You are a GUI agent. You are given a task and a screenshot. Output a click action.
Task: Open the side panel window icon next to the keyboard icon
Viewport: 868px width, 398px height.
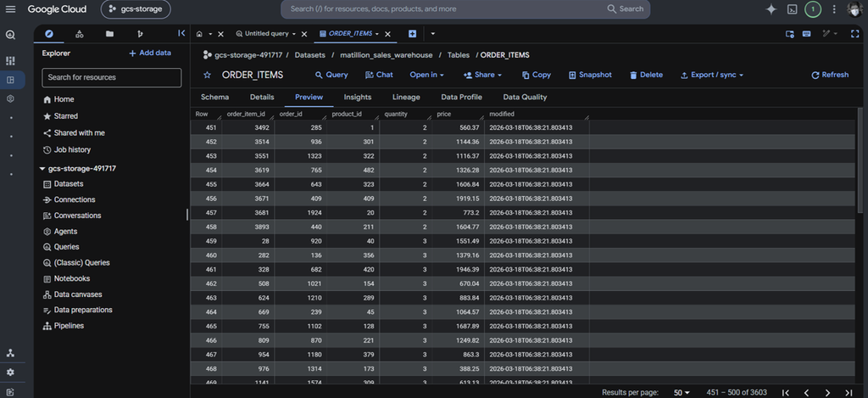pyautogui.click(x=790, y=34)
